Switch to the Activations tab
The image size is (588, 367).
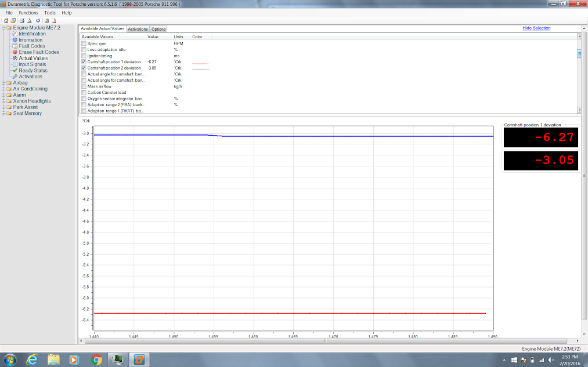click(138, 29)
